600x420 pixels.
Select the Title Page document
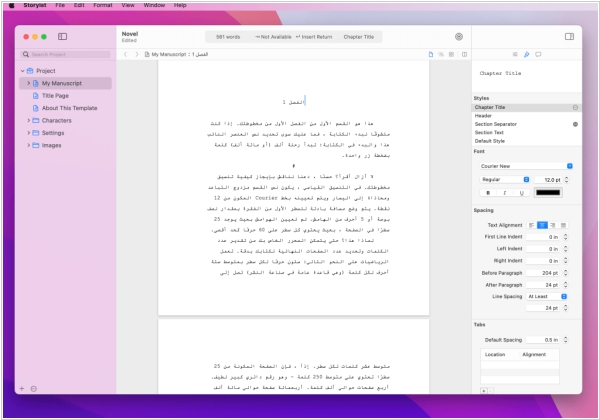(x=56, y=96)
